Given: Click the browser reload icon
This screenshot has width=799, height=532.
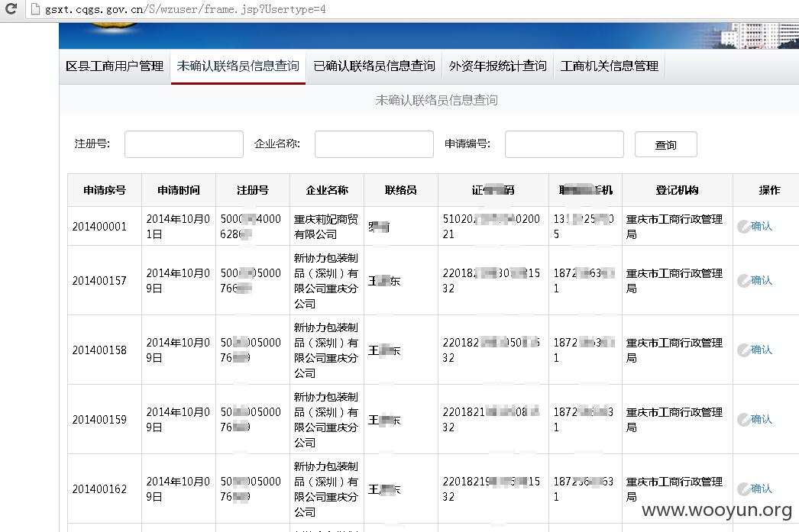Looking at the screenshot, I should click(x=11, y=8).
